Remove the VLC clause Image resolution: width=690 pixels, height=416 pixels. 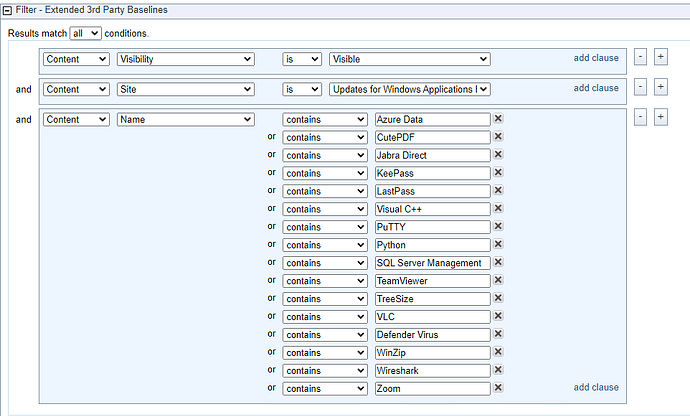(x=498, y=316)
